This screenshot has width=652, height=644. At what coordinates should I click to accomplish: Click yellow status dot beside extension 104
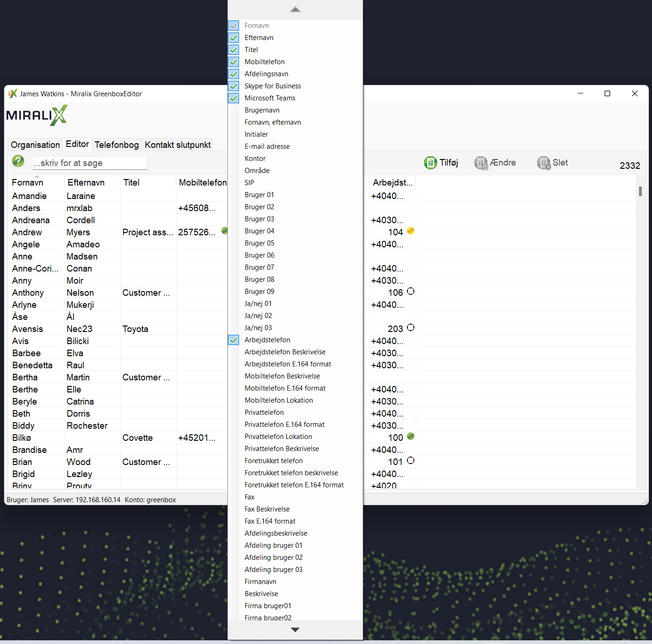click(411, 231)
